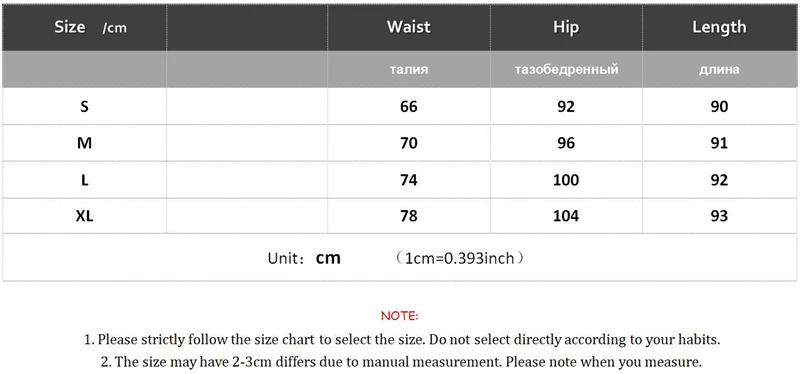The height and width of the screenshot is (374, 800).
Task: Click the Size /cm header cell
Action: (85, 28)
